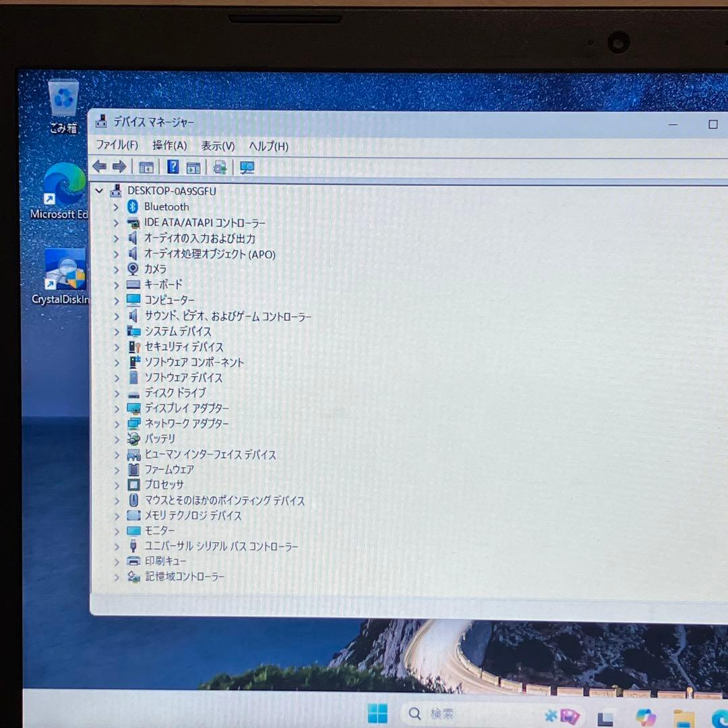This screenshot has width=728, height=728.
Task: Open the Help icon in the toolbar
Action: click(x=173, y=166)
